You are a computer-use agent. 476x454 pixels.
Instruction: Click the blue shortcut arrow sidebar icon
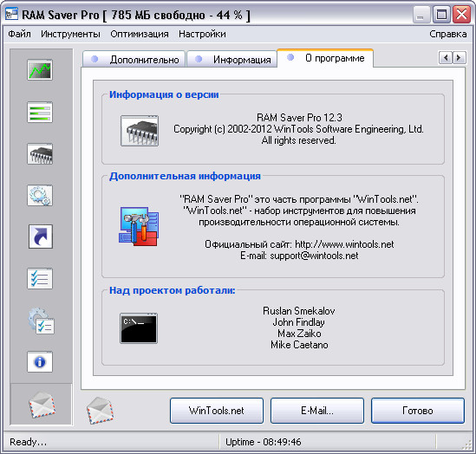[41, 237]
